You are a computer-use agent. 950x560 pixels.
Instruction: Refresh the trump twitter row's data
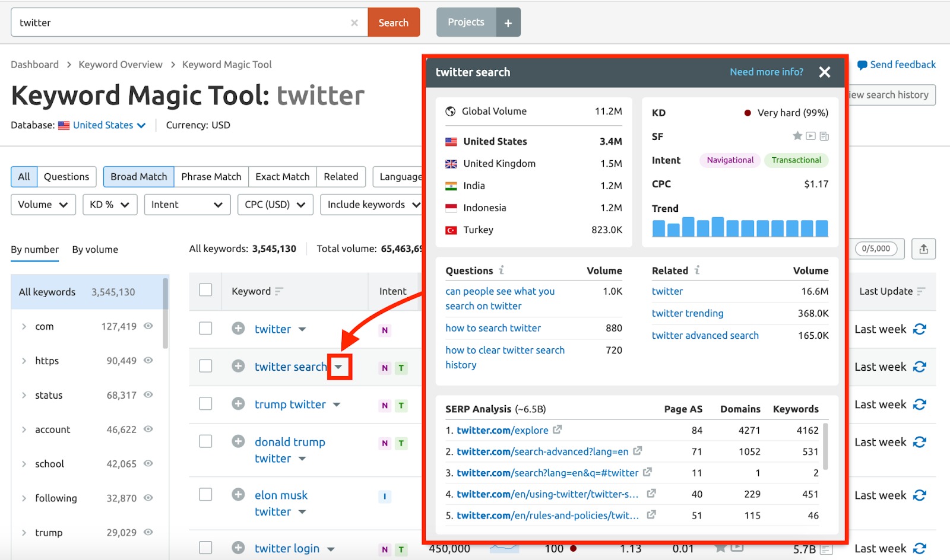920,405
